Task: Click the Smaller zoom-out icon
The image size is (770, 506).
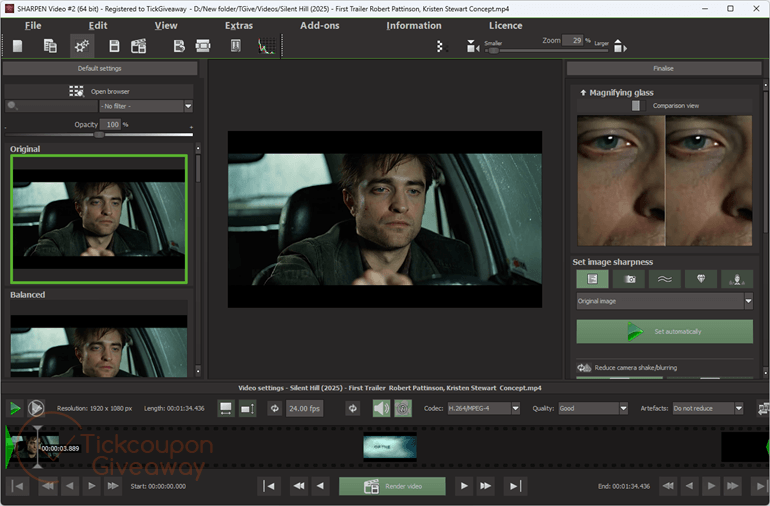Action: [x=472, y=46]
